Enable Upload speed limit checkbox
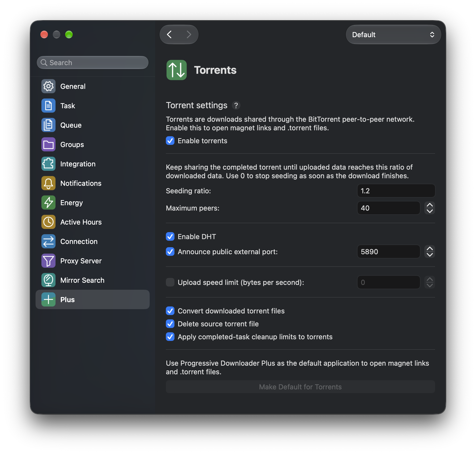This screenshot has height=454, width=476. [170, 282]
